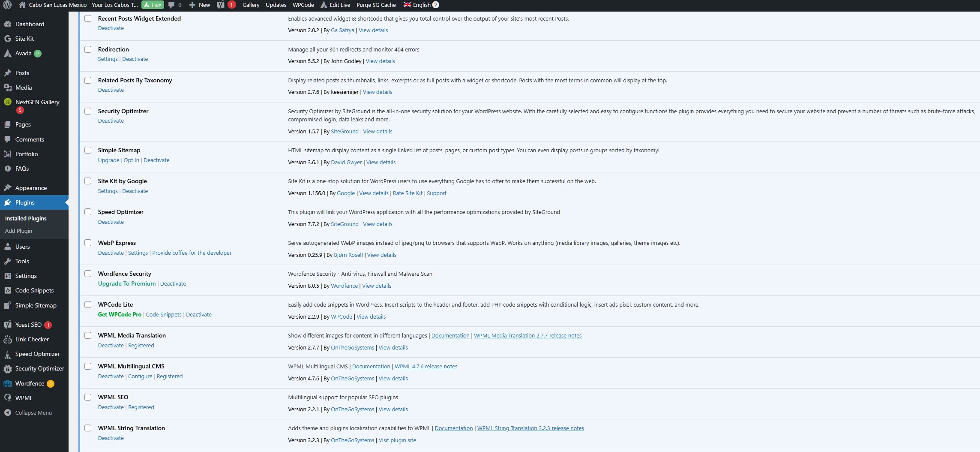Click Rate Site Kit link
The height and width of the screenshot is (452, 980).
click(408, 193)
